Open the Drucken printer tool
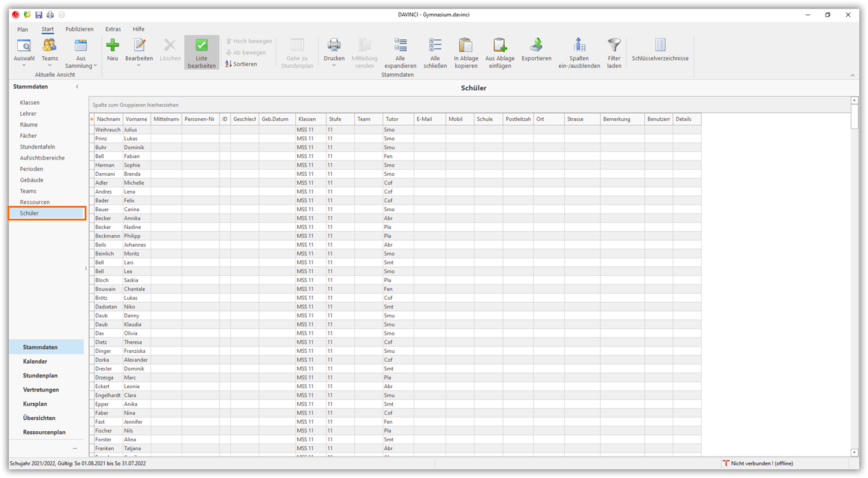Screen dimensions: 868x478 [x=334, y=46]
